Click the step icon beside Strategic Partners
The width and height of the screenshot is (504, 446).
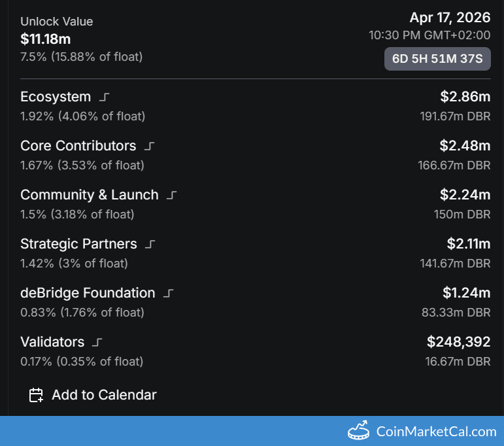(150, 245)
